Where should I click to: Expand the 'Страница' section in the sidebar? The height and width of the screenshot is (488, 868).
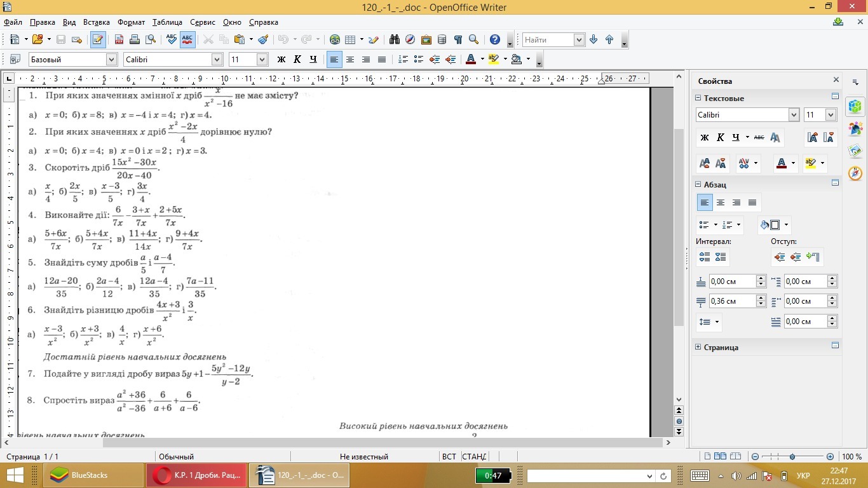(698, 347)
